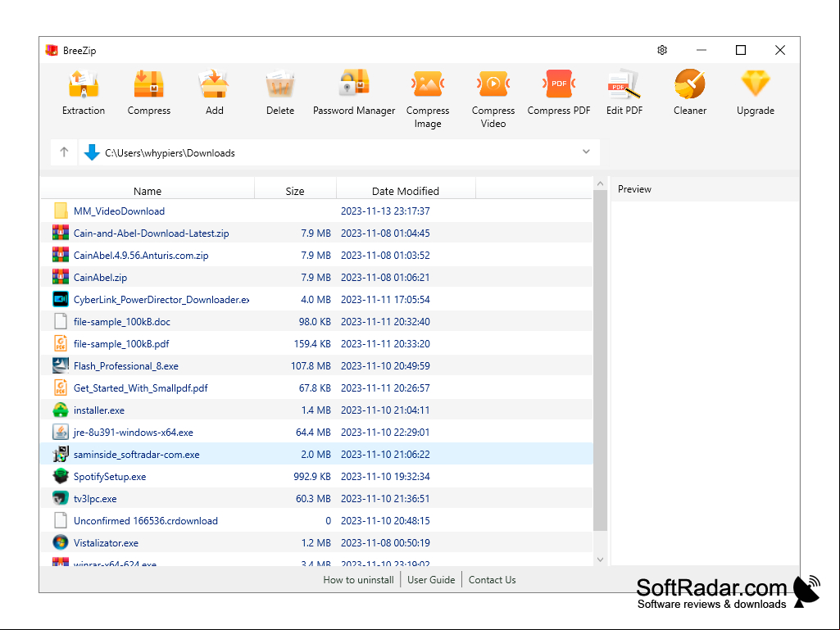Screen dimensions: 840x630
Task: Select Unconfirmed 166536.crdownload file name
Action: coord(146,521)
